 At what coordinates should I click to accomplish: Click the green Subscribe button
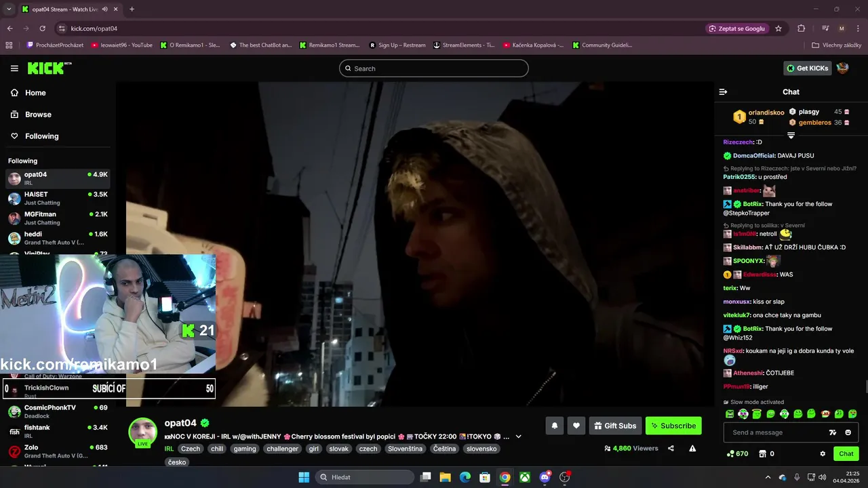tap(673, 426)
